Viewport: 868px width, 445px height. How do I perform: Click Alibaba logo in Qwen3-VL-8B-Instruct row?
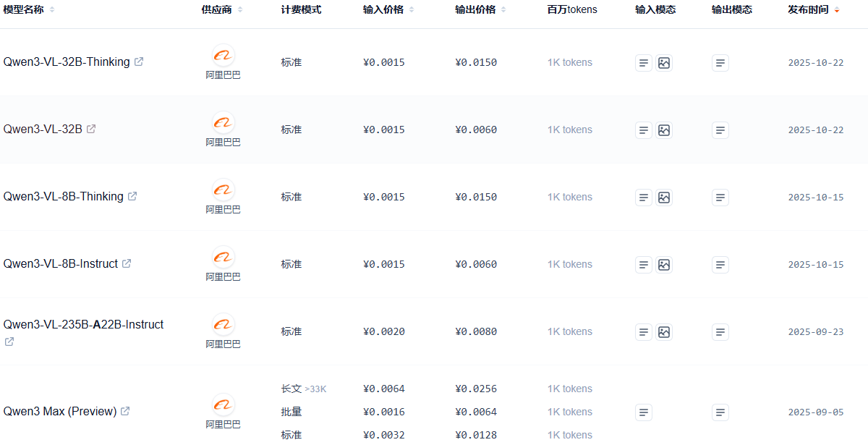click(x=223, y=257)
